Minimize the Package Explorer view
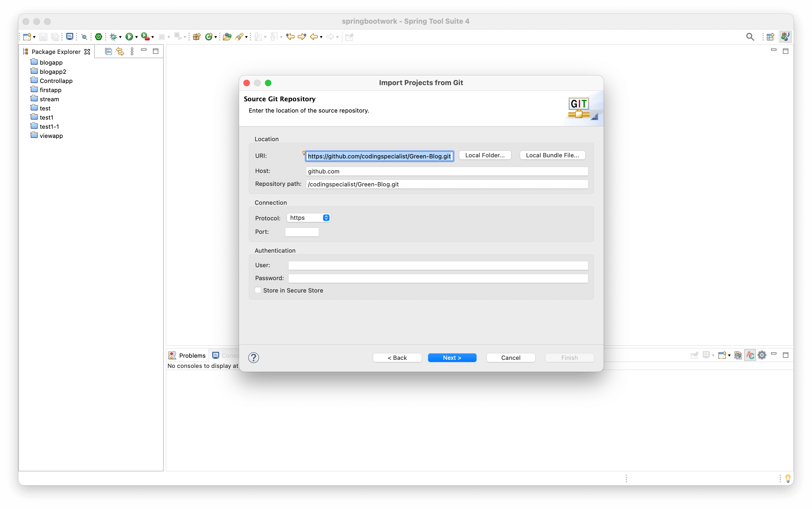 [x=144, y=50]
